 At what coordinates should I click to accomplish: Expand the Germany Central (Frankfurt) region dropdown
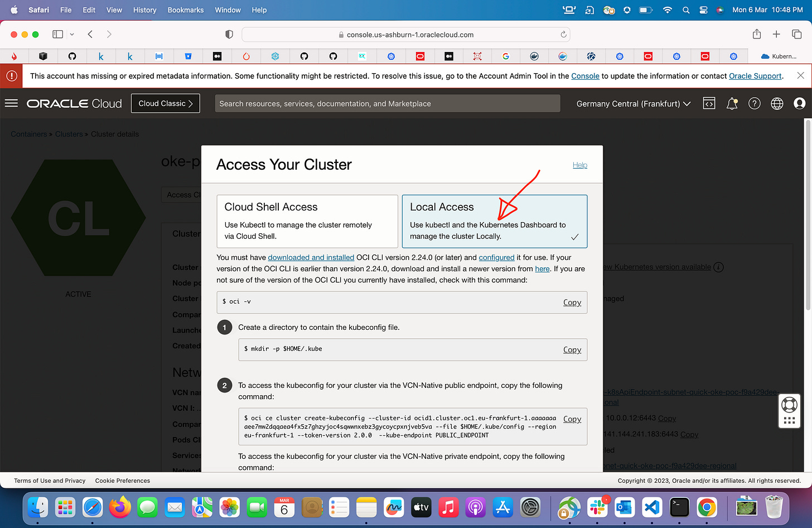pos(634,104)
